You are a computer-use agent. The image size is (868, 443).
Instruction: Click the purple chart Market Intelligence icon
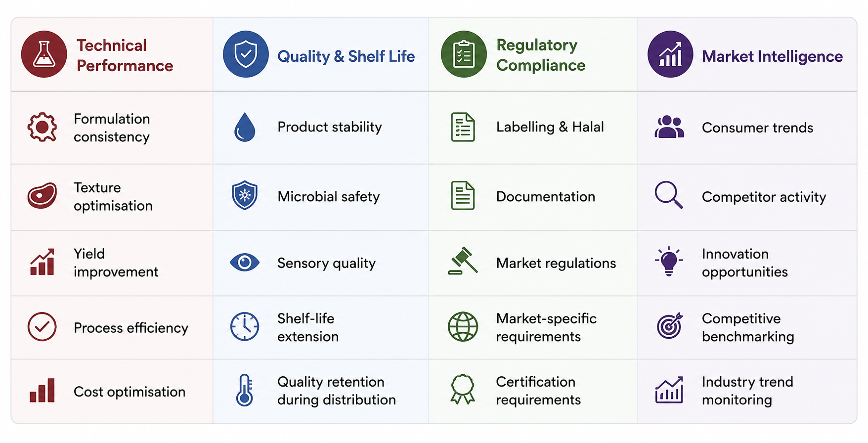tap(671, 54)
